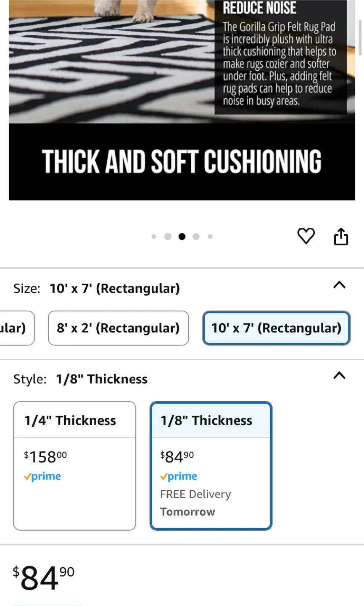Click the prime logo under $84.90 card
Viewport: 364px width, 606px height.
pos(179,476)
